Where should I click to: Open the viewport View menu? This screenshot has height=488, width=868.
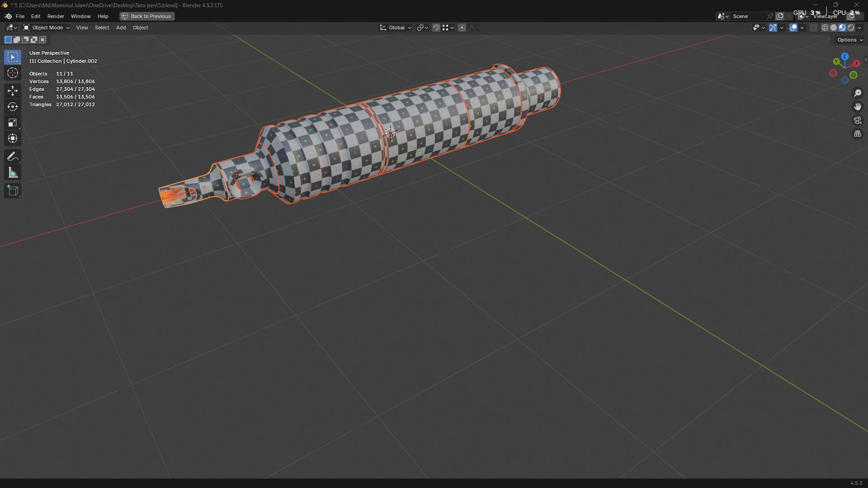coord(82,28)
